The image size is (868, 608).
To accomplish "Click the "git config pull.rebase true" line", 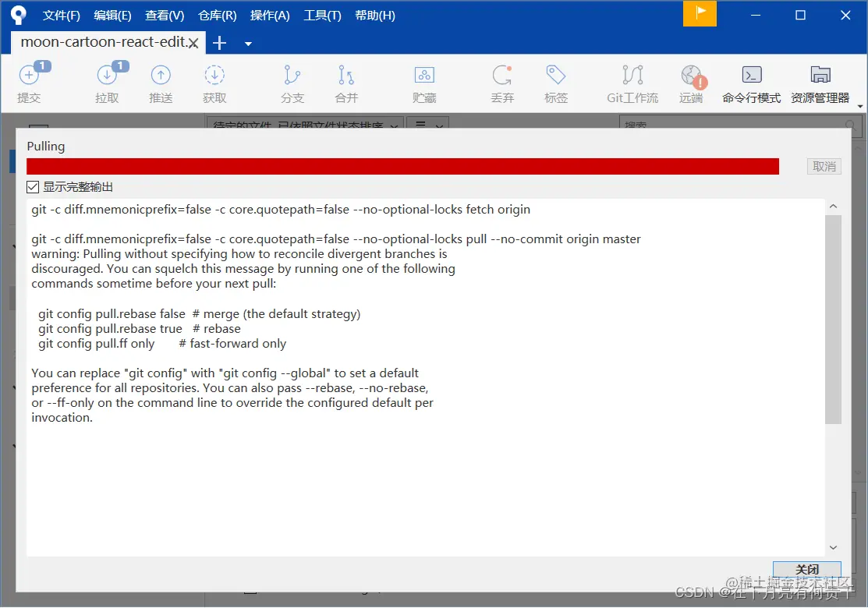I will tap(140, 329).
